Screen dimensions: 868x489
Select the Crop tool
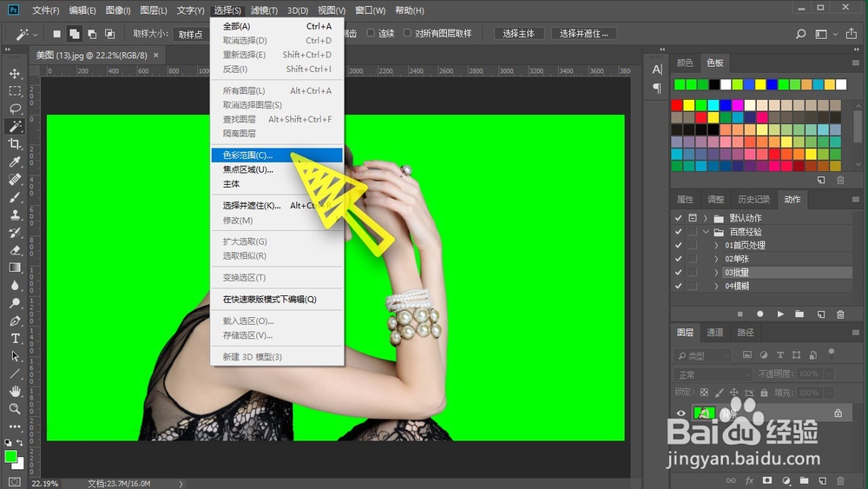[15, 144]
